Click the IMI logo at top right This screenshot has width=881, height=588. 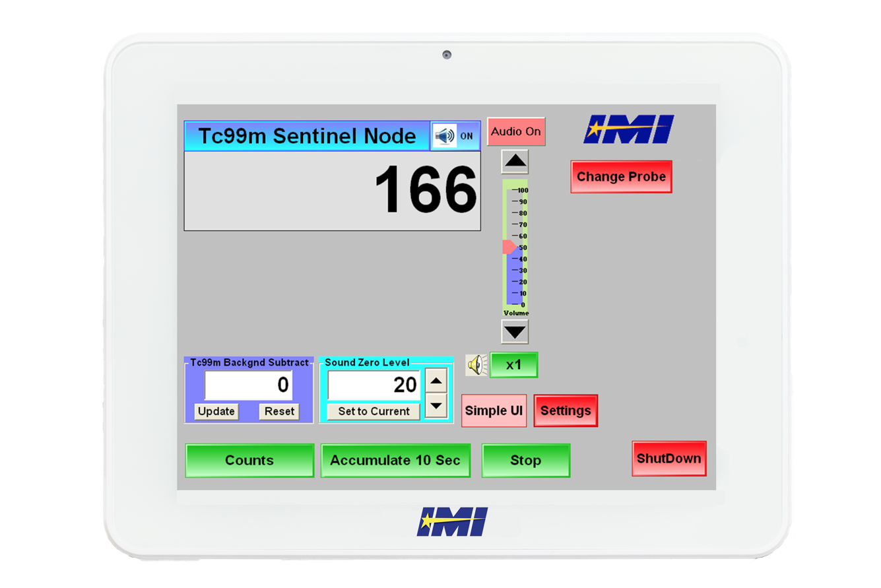tap(628, 129)
